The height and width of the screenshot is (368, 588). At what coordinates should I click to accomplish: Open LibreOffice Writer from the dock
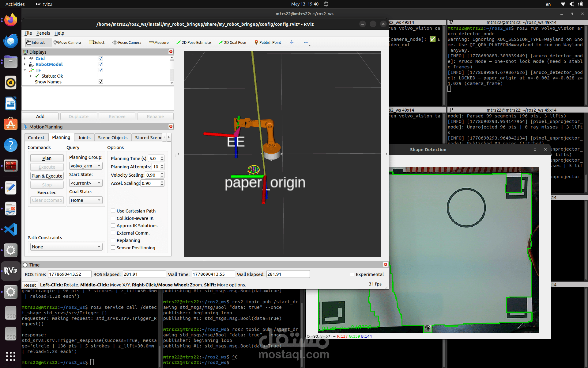tap(11, 103)
